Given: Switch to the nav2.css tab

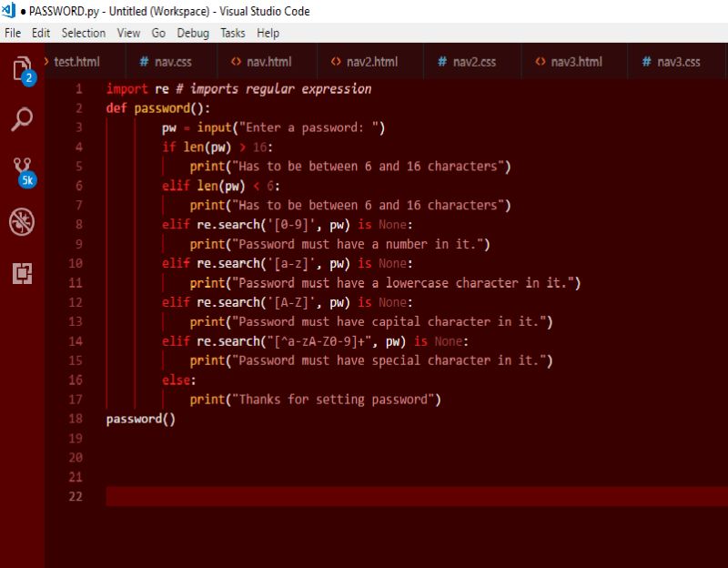Looking at the screenshot, I should pyautogui.click(x=474, y=61).
